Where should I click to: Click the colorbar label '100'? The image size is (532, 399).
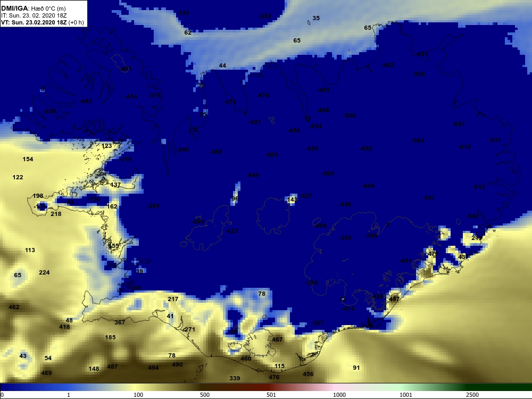click(138, 395)
